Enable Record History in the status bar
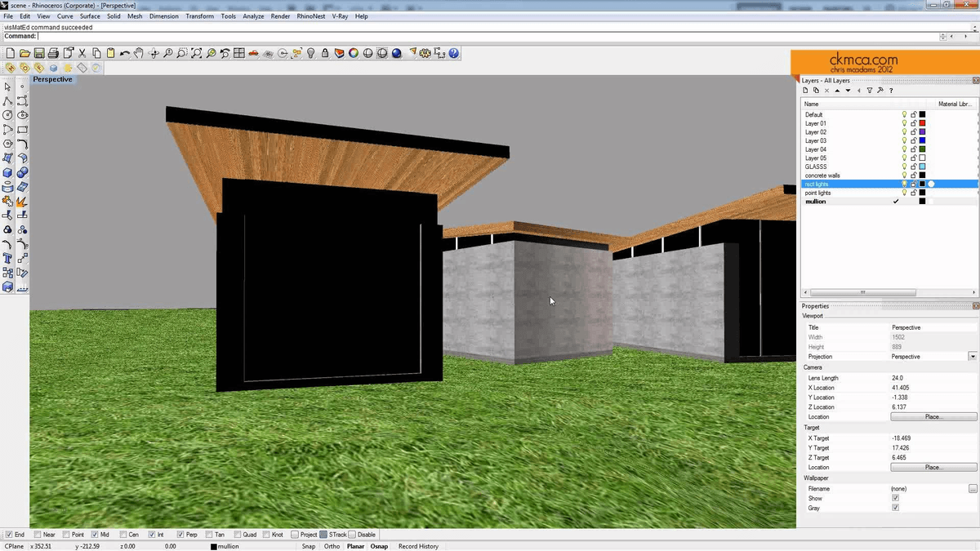 pos(418,546)
